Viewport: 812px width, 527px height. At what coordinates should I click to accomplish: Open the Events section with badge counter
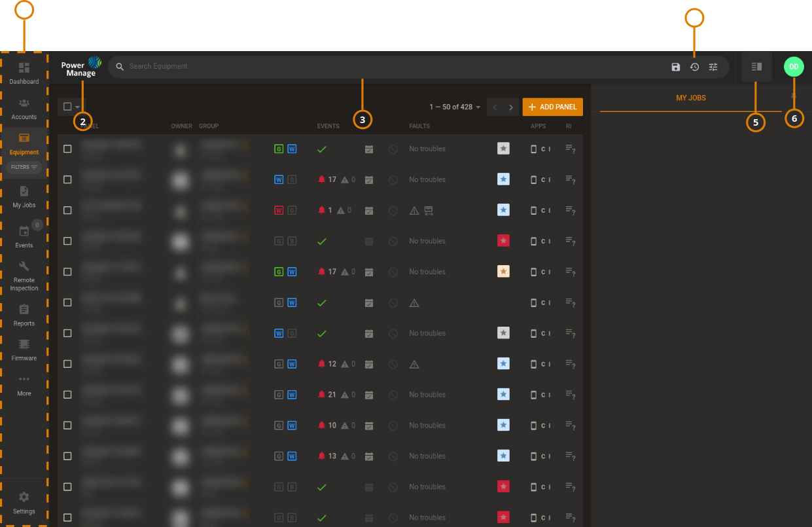coord(24,237)
